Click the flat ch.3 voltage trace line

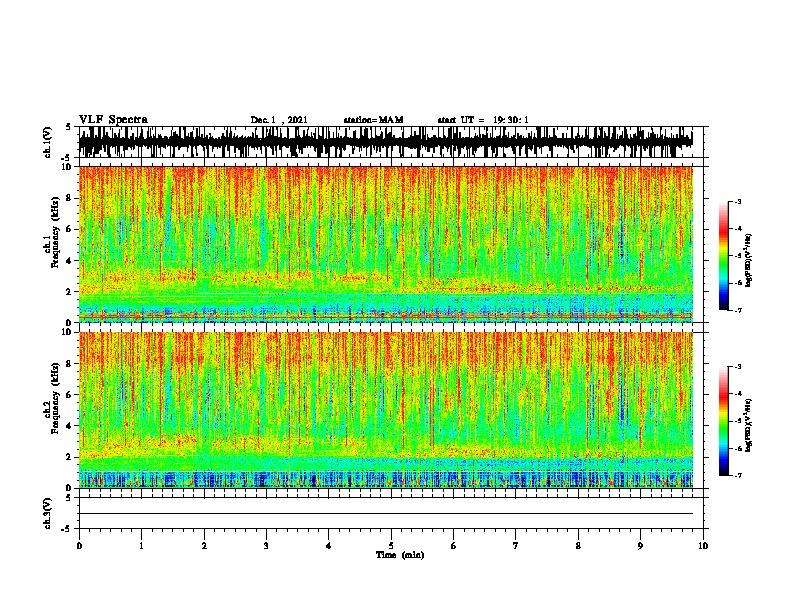[386, 514]
